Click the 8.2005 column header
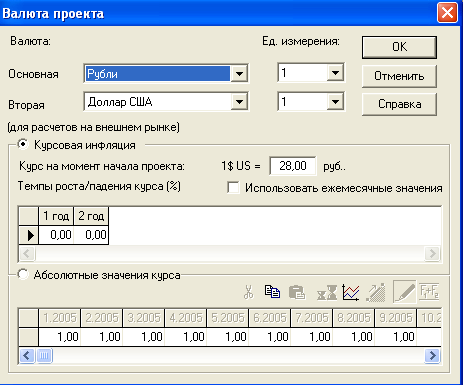Viewport: 463px width, 385px height. [354, 318]
